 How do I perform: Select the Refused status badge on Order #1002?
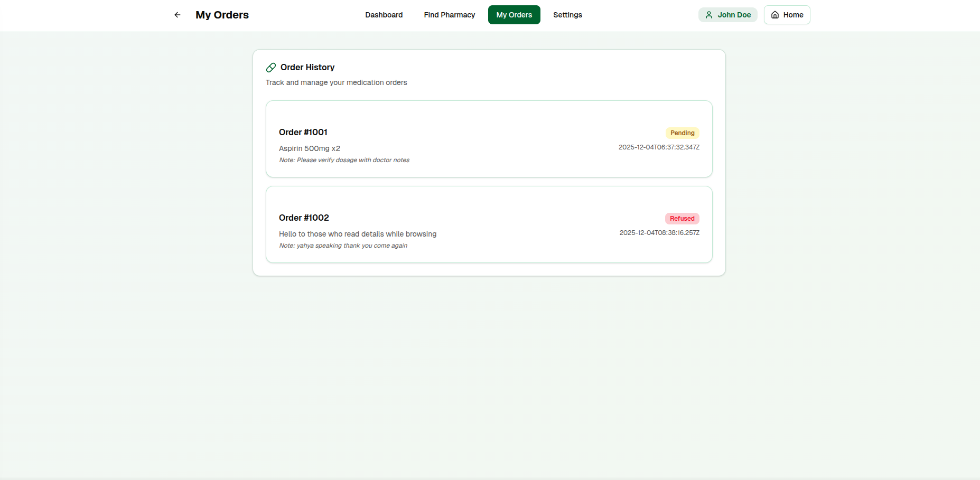(682, 218)
